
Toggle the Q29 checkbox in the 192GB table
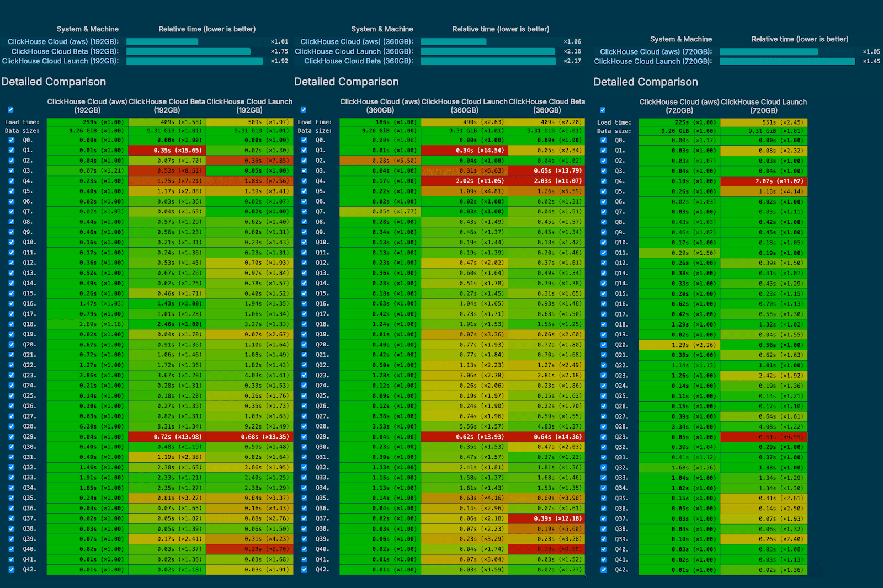pos(11,436)
